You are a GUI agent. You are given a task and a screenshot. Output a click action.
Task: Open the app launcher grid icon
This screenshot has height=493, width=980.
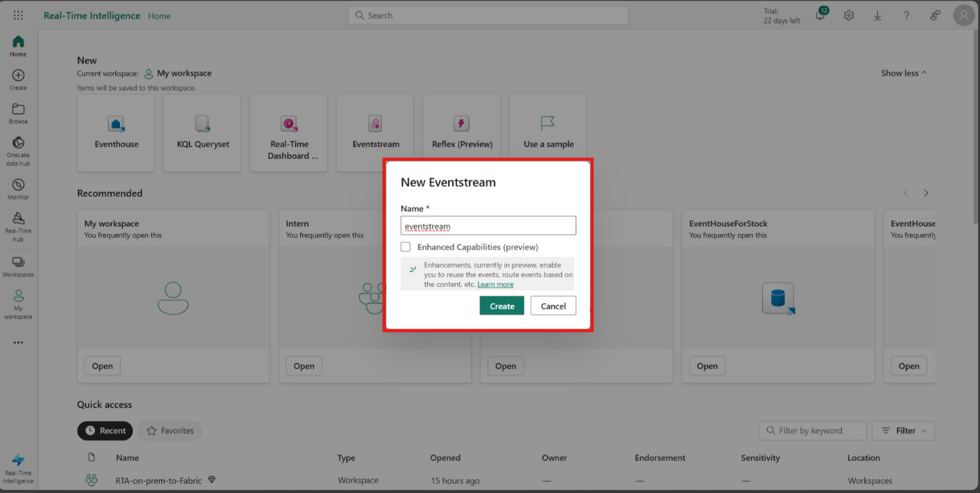pyautogui.click(x=18, y=15)
